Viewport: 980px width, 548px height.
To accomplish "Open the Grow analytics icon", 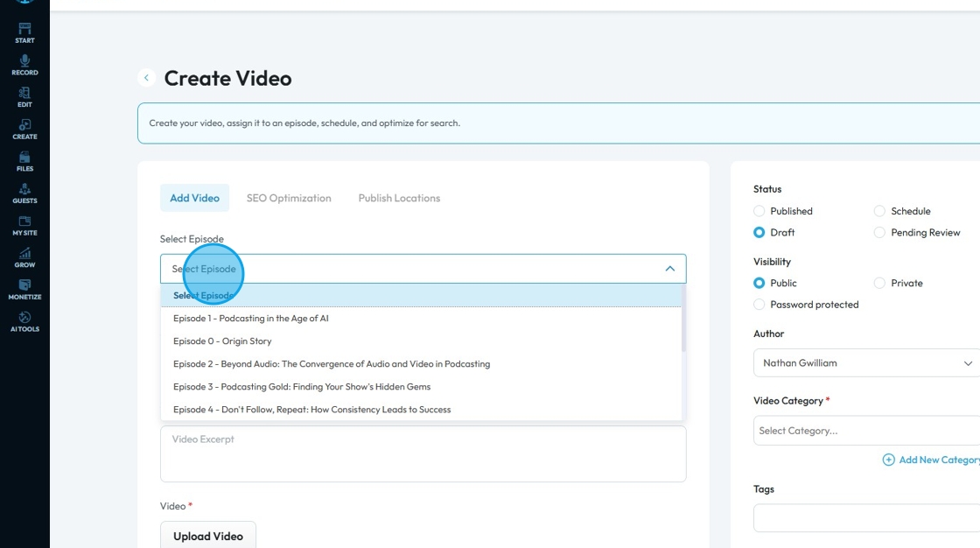I will [x=24, y=256].
